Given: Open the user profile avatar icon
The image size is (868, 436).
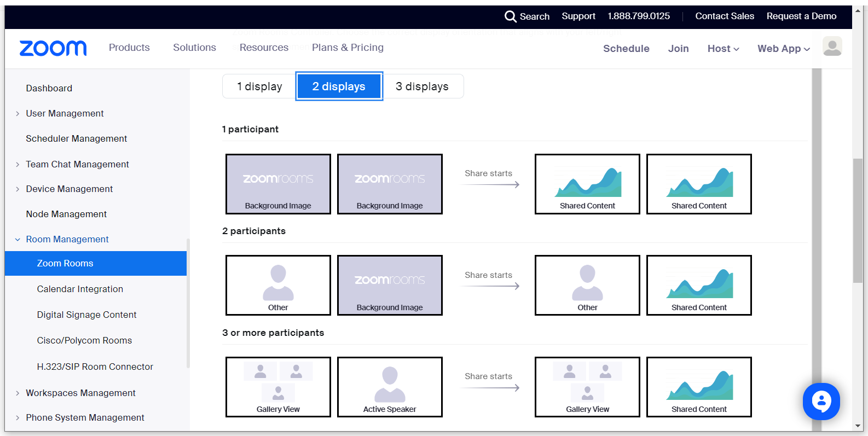Looking at the screenshot, I should coord(832,47).
